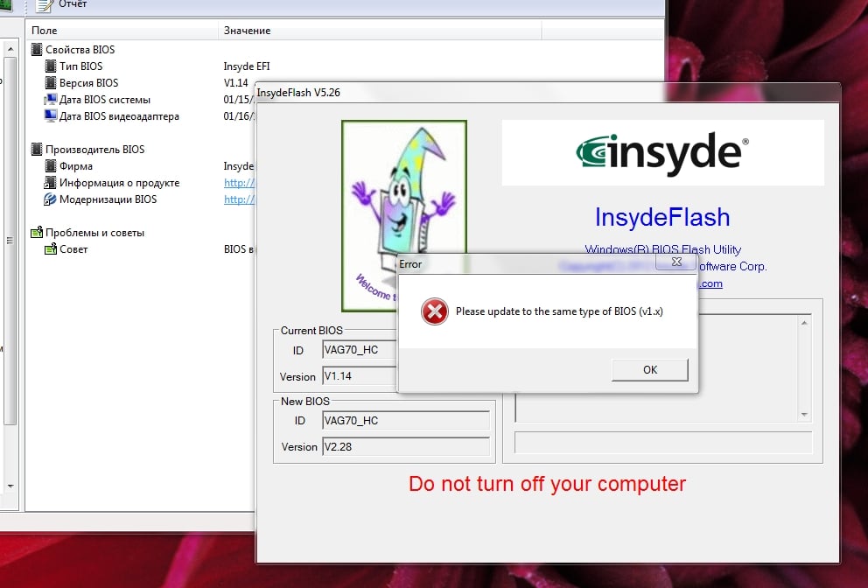Select Информация о продукте icon
The width and height of the screenshot is (868, 588).
coord(51,182)
